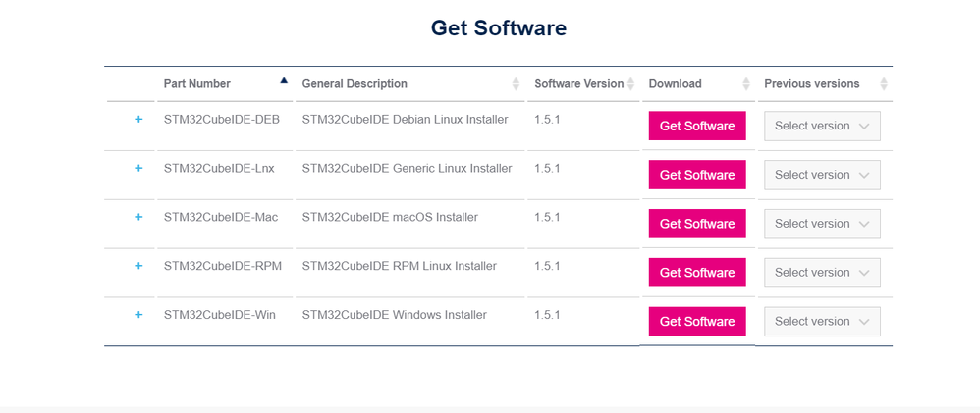Open Select version dropdown for STM32CubeIDE-Lnx
Screen dimensions: 980x413
click(822, 175)
